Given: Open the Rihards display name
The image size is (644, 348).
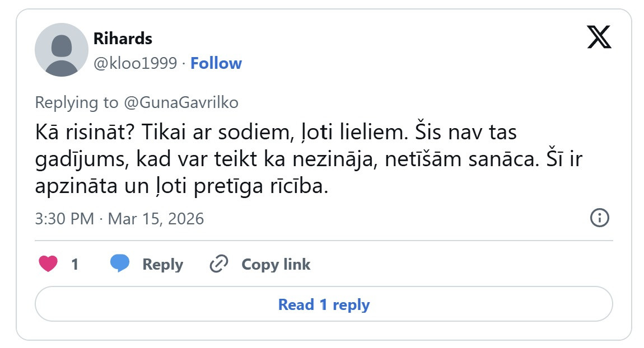Looking at the screenshot, I should tap(122, 39).
